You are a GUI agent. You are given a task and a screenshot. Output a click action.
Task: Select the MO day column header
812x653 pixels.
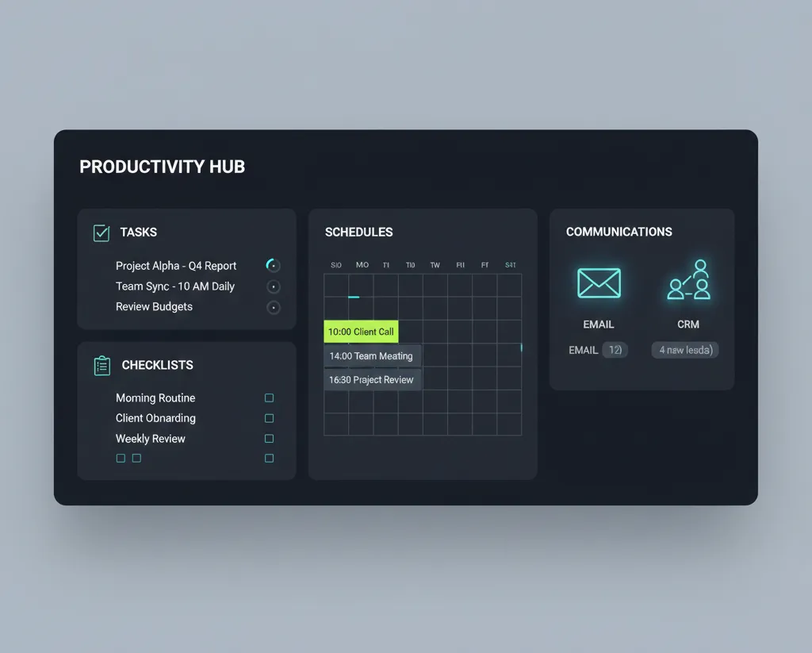[x=362, y=265]
